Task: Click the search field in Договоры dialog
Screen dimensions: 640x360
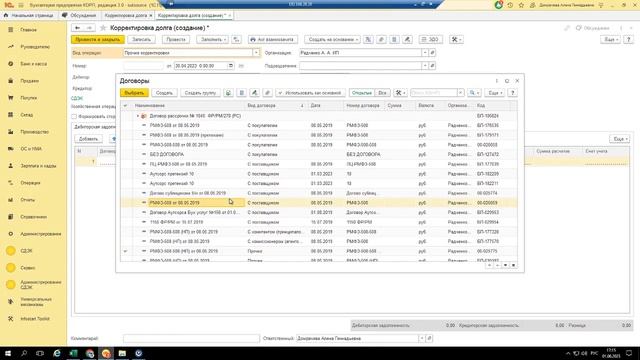Action: click(x=433, y=93)
